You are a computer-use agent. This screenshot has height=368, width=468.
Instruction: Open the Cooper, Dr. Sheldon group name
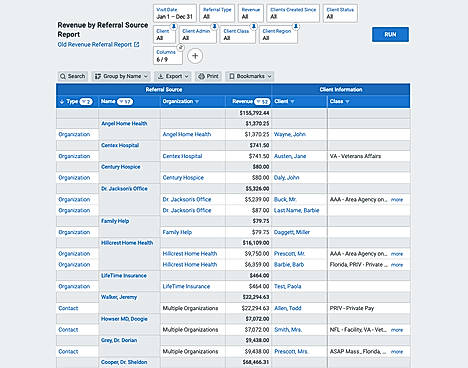click(x=124, y=362)
